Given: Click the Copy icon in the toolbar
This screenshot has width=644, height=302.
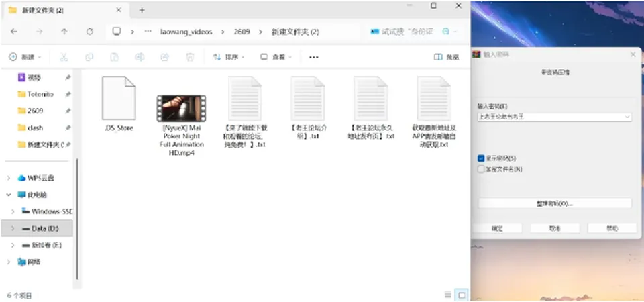Looking at the screenshot, I should (x=89, y=57).
